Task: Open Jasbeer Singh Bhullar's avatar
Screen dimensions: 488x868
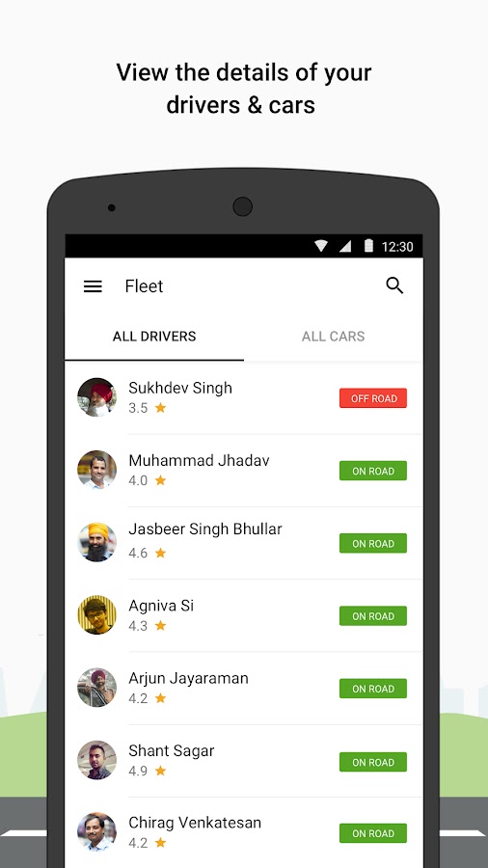Action: (x=96, y=542)
